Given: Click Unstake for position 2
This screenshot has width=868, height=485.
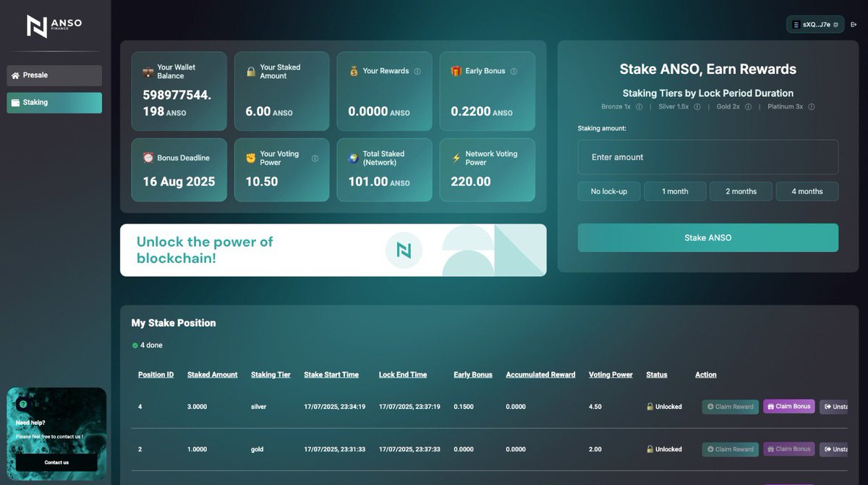Looking at the screenshot, I should click(x=834, y=450).
